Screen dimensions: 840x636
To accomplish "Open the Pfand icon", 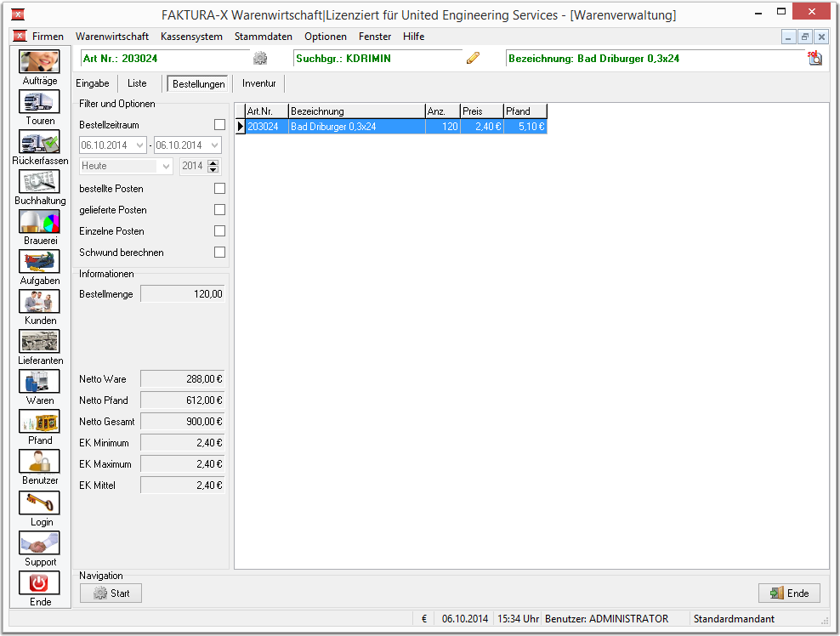I will 39,421.
